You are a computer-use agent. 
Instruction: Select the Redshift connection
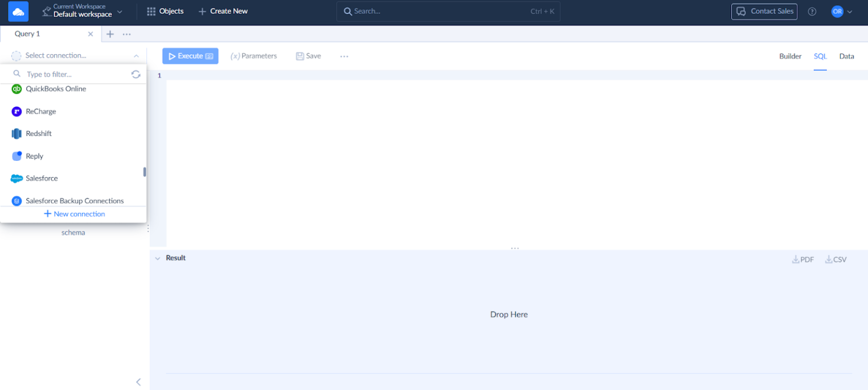[39, 133]
